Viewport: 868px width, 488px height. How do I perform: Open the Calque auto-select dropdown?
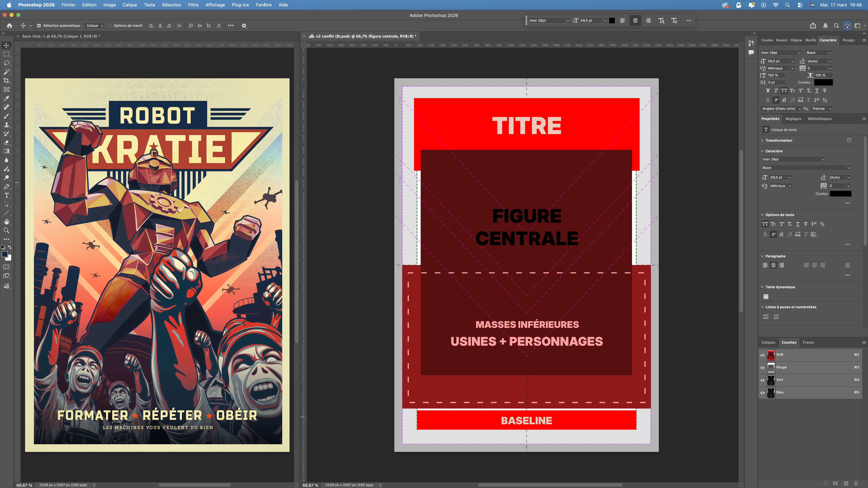[x=95, y=26]
